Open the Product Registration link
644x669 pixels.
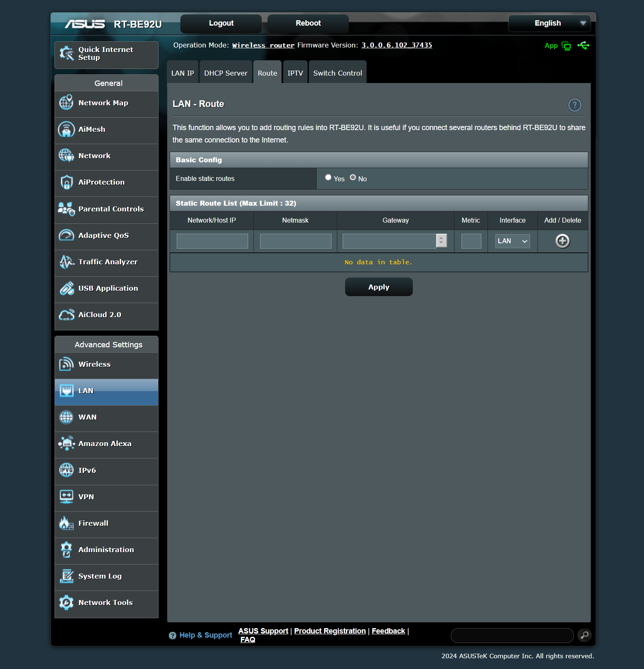330,631
